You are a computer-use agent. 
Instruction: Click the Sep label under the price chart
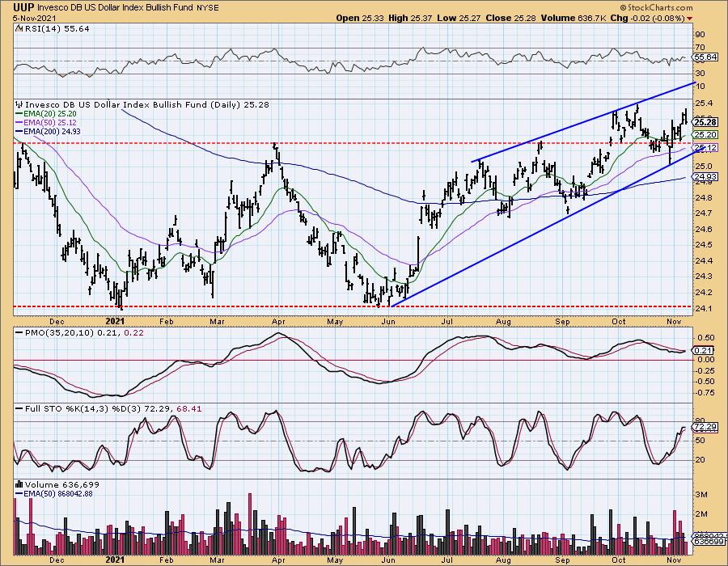click(x=562, y=321)
